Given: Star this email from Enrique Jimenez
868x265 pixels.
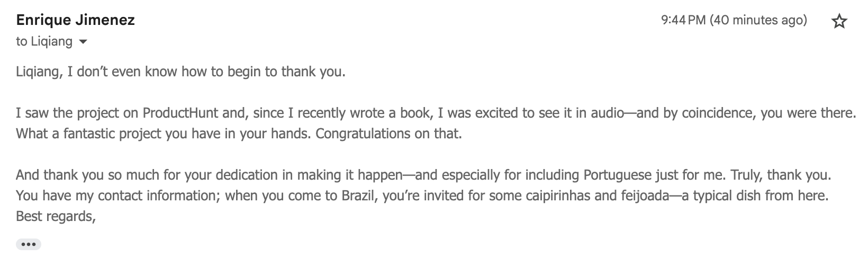Looking at the screenshot, I should [x=839, y=21].
